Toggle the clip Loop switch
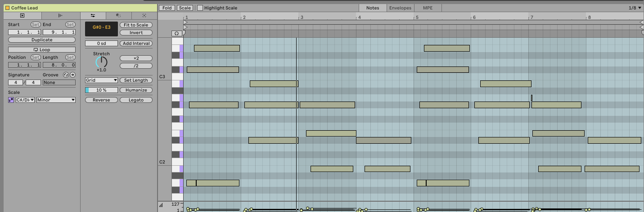 pos(42,50)
